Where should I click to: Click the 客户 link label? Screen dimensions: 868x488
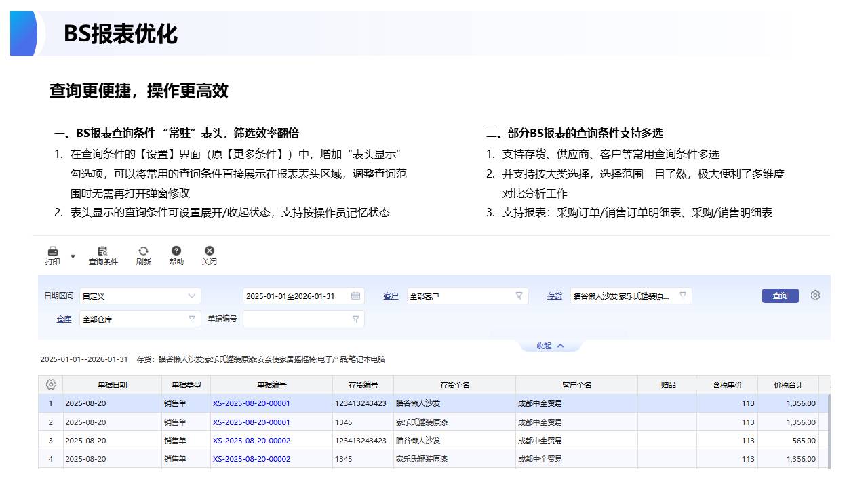391,296
